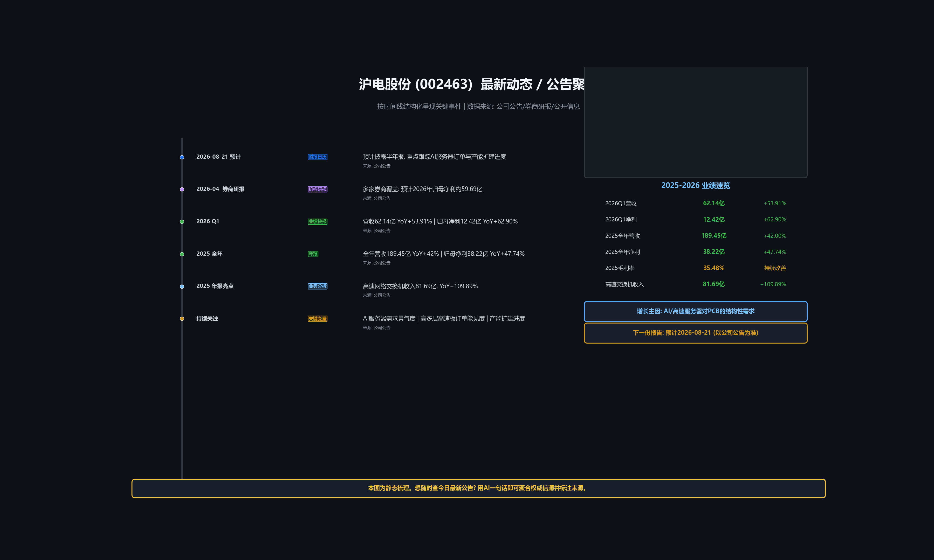Select the 年报 tag
934x560 pixels.
point(313,254)
